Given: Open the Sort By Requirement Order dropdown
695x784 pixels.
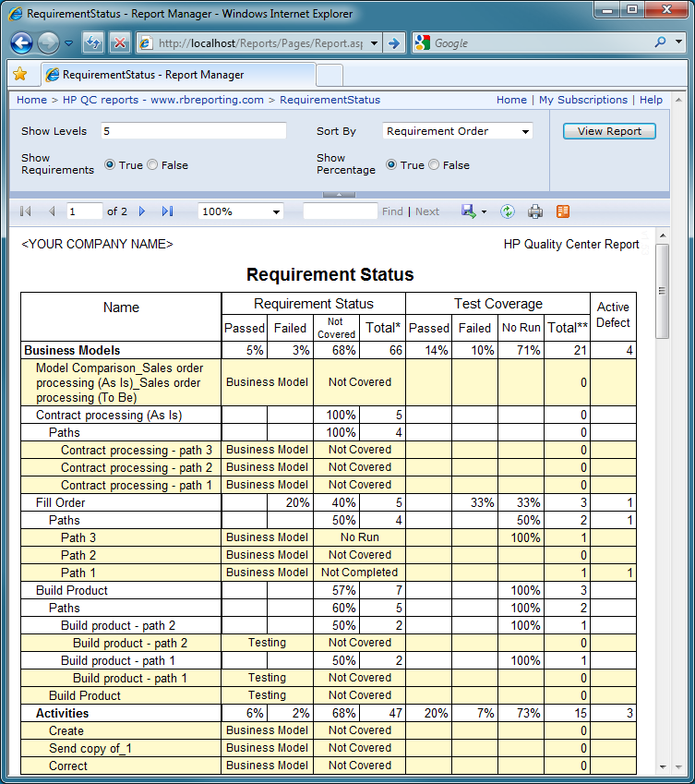Looking at the screenshot, I should [457, 131].
